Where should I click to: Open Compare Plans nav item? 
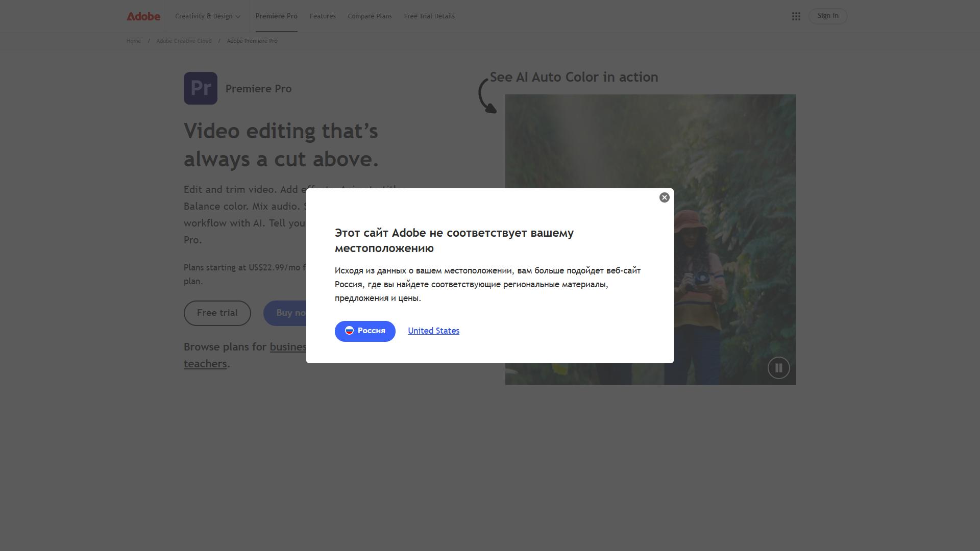370,16
